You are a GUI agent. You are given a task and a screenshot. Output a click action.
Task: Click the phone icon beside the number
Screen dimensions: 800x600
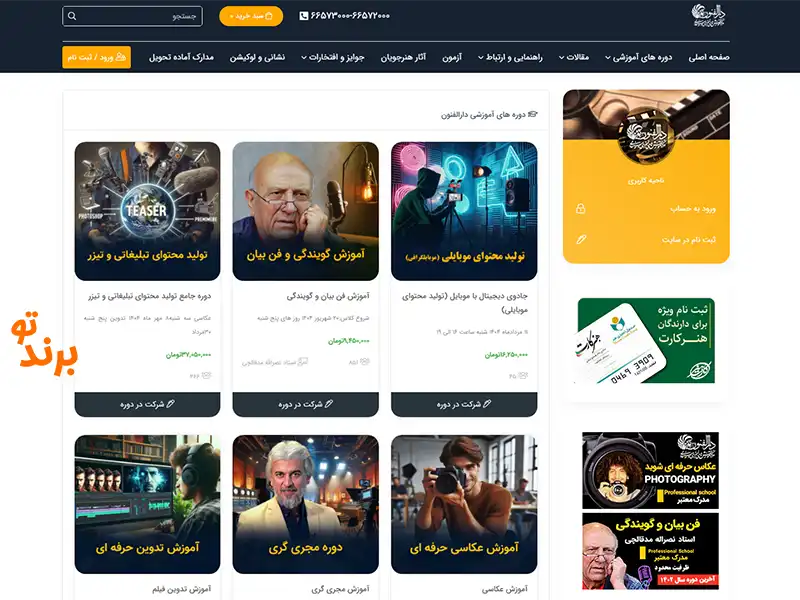(x=304, y=16)
